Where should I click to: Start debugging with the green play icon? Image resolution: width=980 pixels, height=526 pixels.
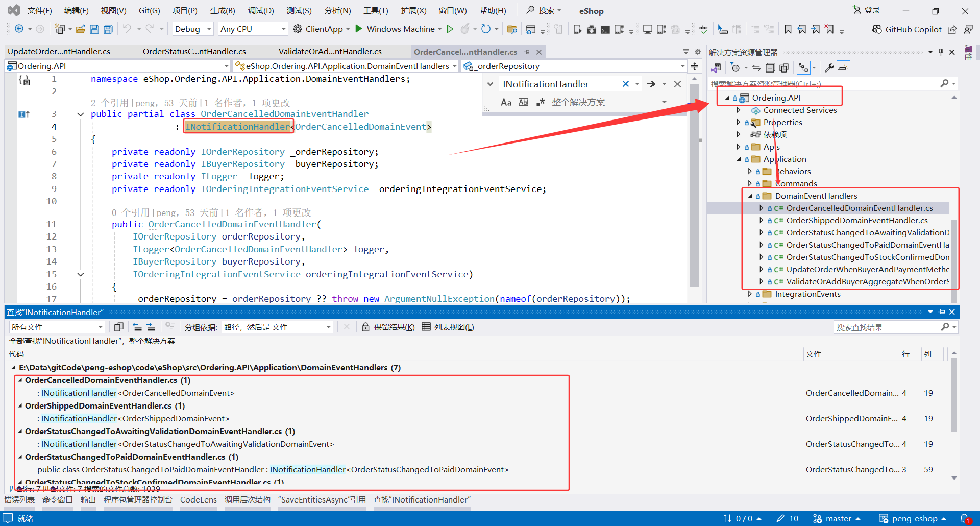pyautogui.click(x=359, y=29)
